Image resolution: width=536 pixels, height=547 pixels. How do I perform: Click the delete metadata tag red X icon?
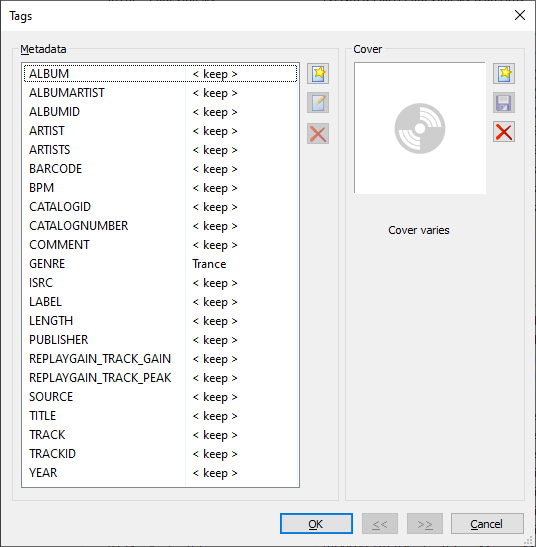(x=318, y=133)
